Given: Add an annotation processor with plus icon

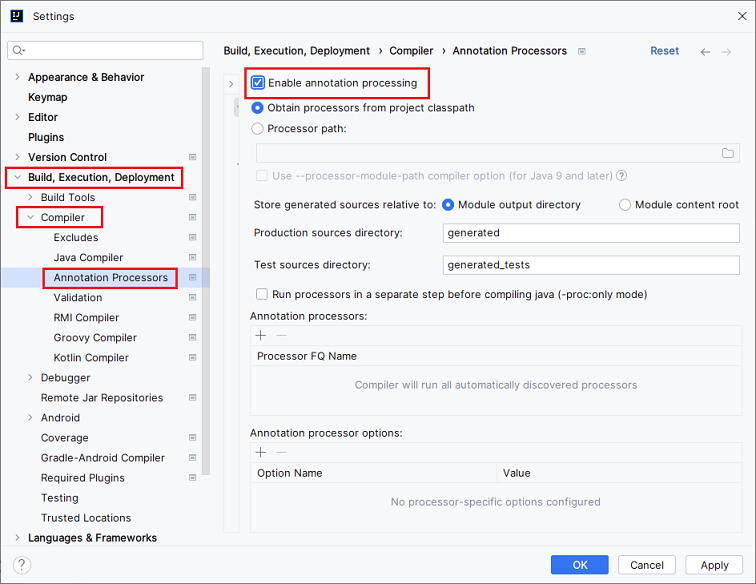Looking at the screenshot, I should tap(261, 336).
